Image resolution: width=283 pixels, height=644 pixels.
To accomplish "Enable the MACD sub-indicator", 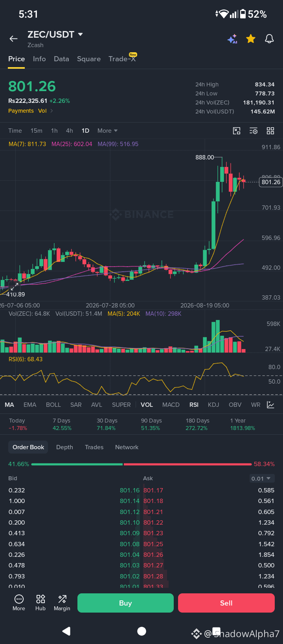I will click(x=171, y=405).
